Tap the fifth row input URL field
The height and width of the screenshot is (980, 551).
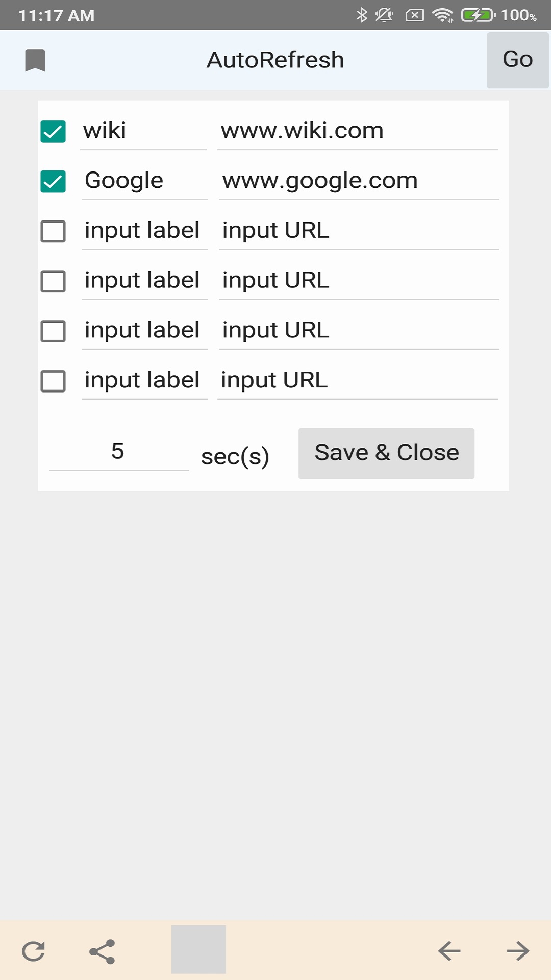click(x=359, y=330)
